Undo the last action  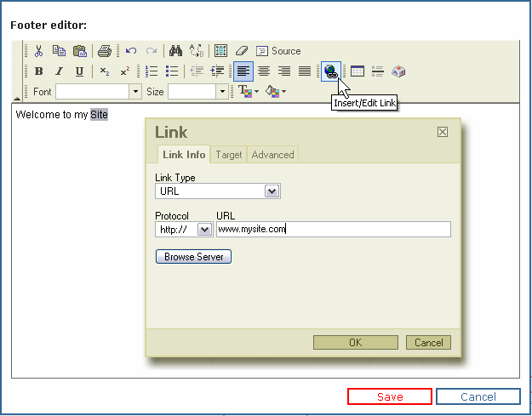coord(131,51)
